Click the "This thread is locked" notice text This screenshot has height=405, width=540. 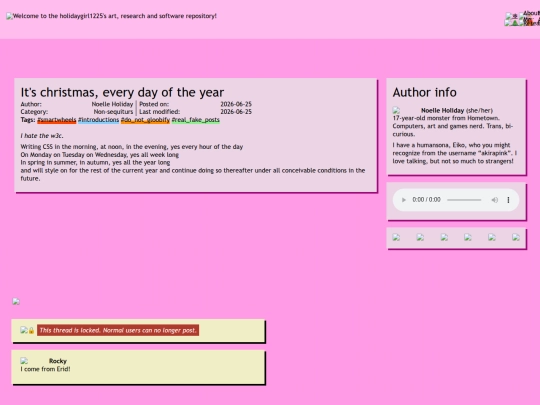pyautogui.click(x=118, y=331)
